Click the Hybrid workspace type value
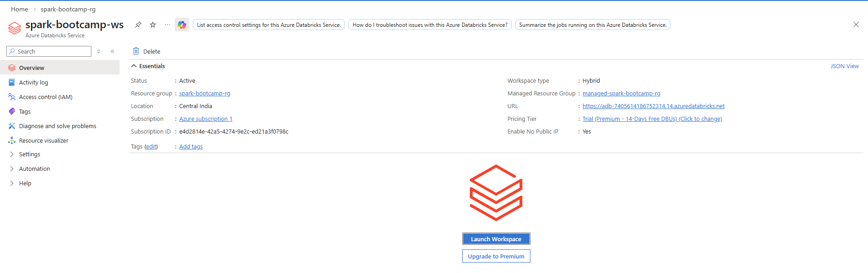868x273 pixels. pos(591,81)
